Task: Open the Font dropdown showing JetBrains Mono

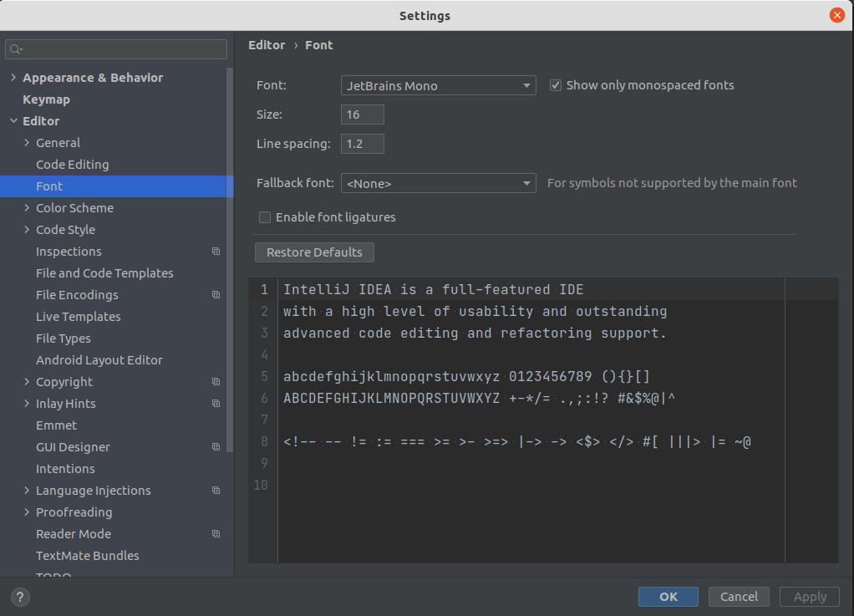Action: coord(438,85)
